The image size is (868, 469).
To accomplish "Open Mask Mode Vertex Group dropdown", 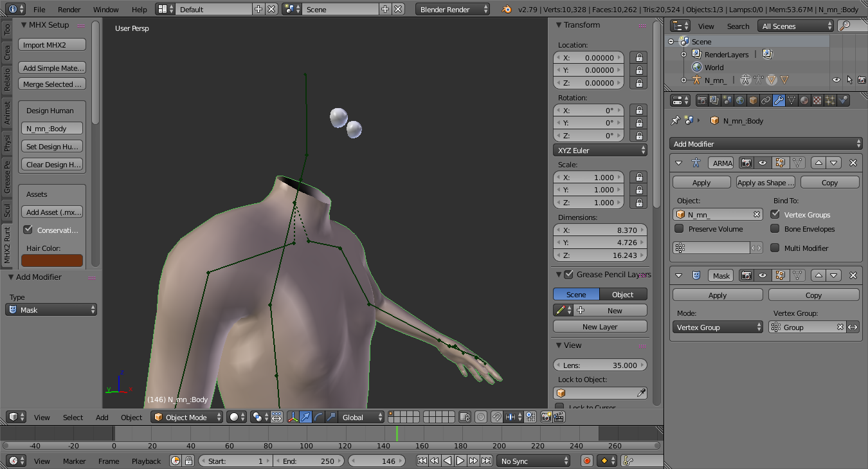I will click(x=718, y=327).
